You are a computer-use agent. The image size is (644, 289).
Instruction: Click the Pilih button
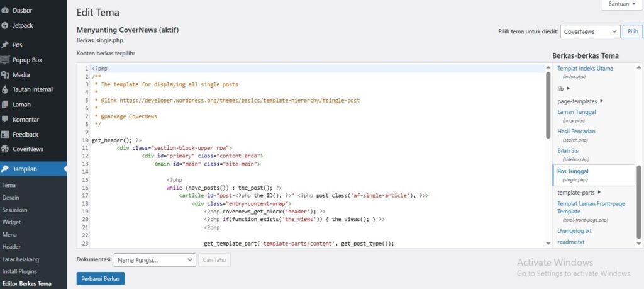[633, 31]
